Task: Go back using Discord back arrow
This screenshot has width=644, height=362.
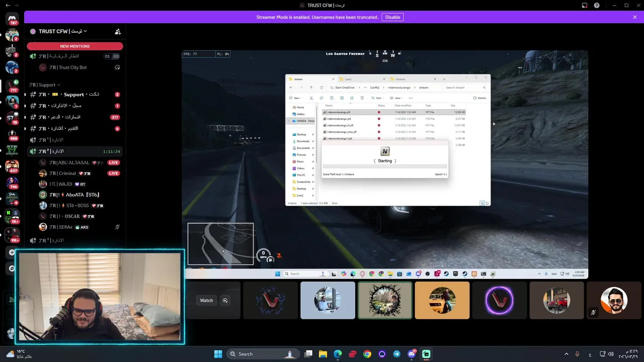Action: [x=8, y=5]
